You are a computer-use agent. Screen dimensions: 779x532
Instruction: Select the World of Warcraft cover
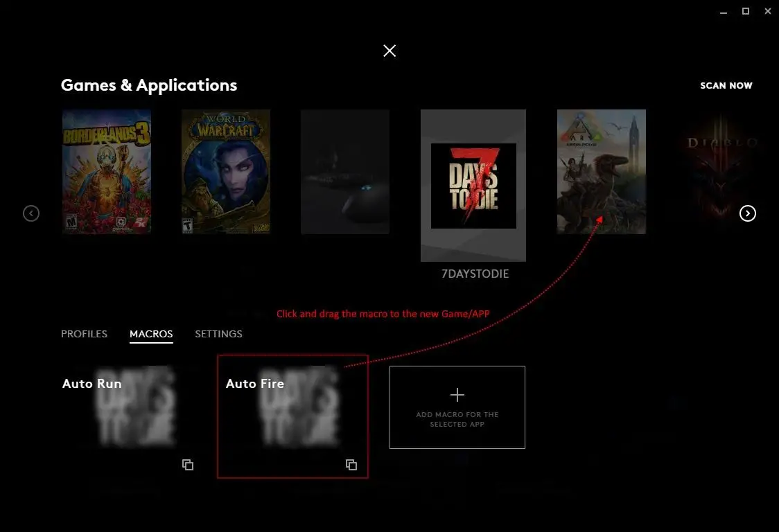226,171
